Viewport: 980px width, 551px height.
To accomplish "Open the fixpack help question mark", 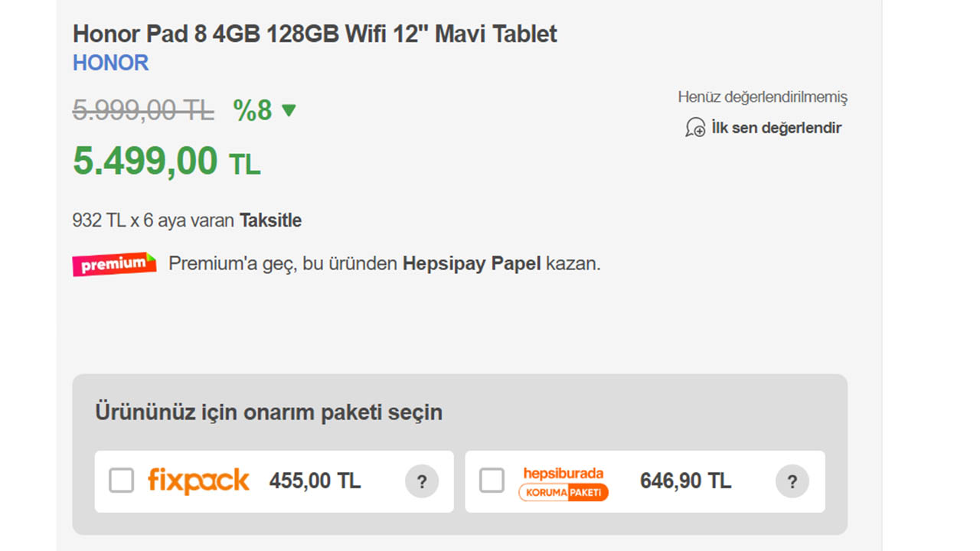I will coord(421,481).
